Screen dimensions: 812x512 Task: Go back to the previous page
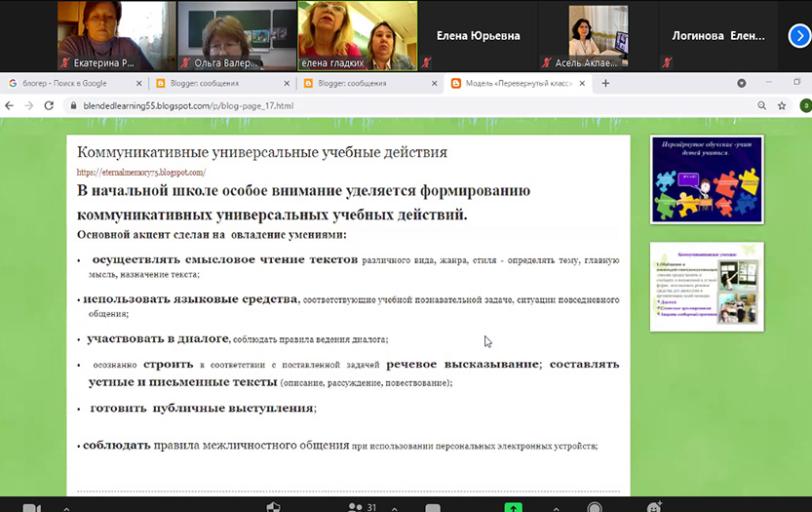point(12,105)
